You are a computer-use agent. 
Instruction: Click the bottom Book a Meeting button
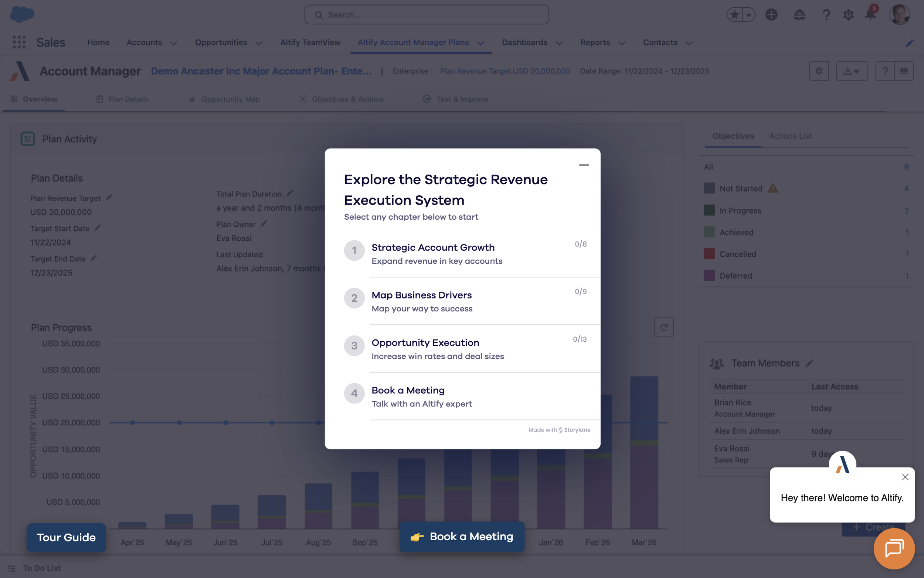[x=461, y=536]
